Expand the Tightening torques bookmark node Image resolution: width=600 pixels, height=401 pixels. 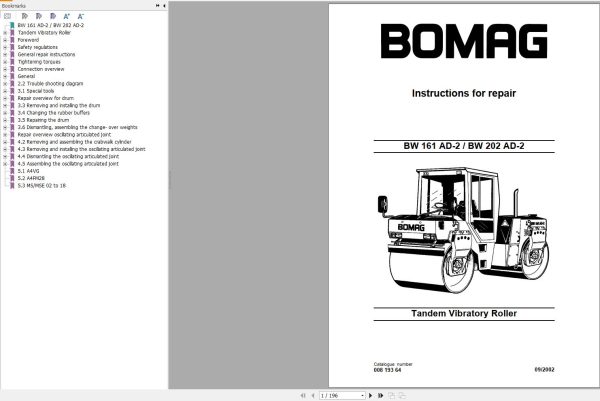click(5, 62)
